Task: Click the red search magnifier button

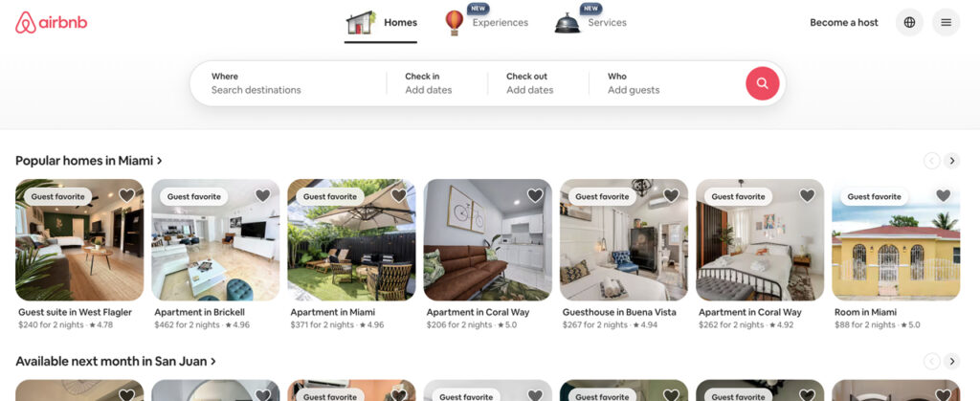Action: (x=762, y=83)
